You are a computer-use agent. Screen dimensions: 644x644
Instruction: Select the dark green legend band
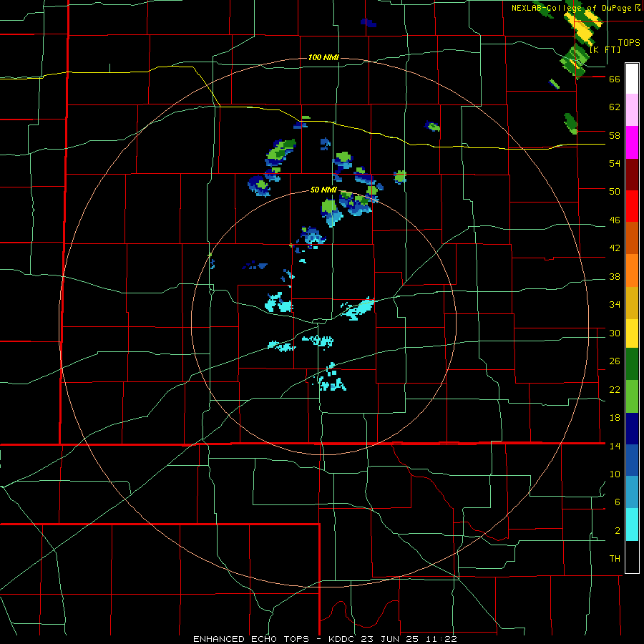click(x=632, y=364)
